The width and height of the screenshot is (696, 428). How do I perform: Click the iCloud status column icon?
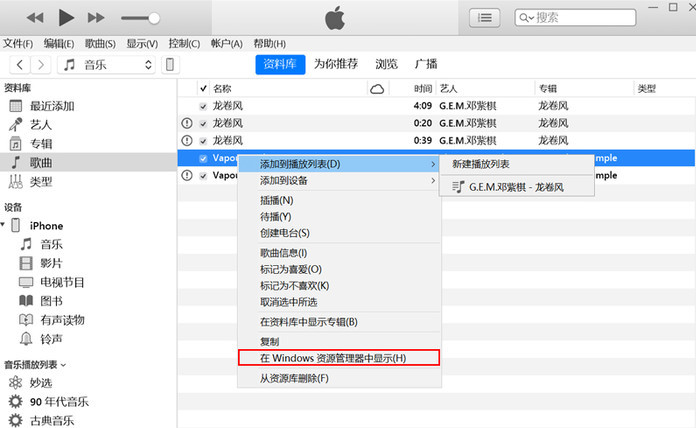[377, 89]
